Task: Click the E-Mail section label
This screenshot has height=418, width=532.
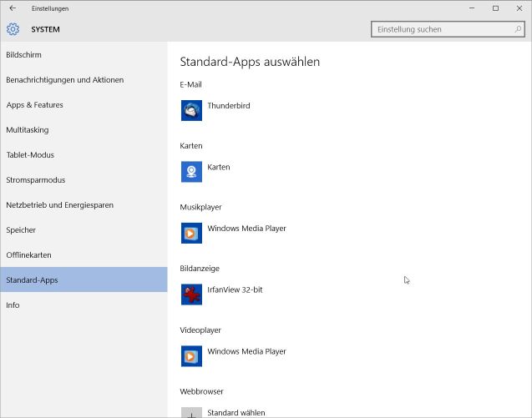Action: point(190,84)
